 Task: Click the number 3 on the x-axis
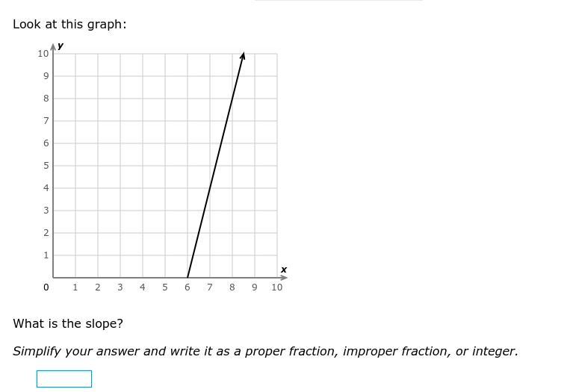pyautogui.click(x=120, y=287)
